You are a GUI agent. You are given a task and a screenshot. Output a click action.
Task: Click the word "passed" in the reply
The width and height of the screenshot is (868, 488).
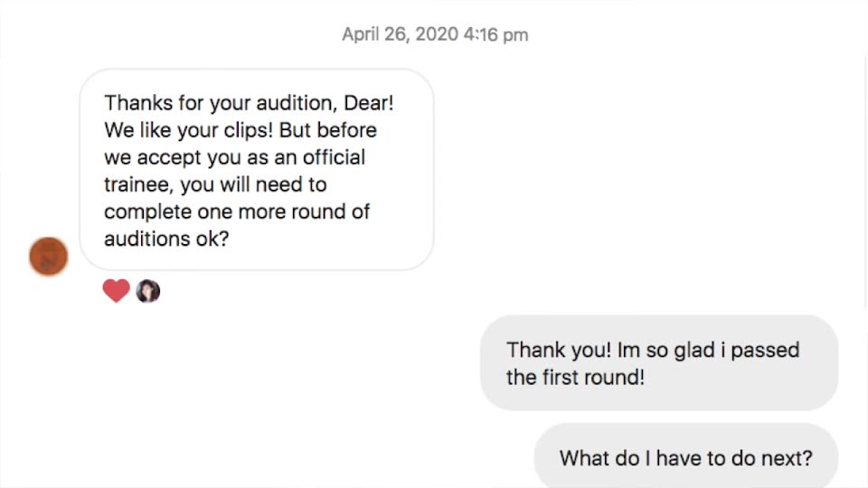(767, 351)
